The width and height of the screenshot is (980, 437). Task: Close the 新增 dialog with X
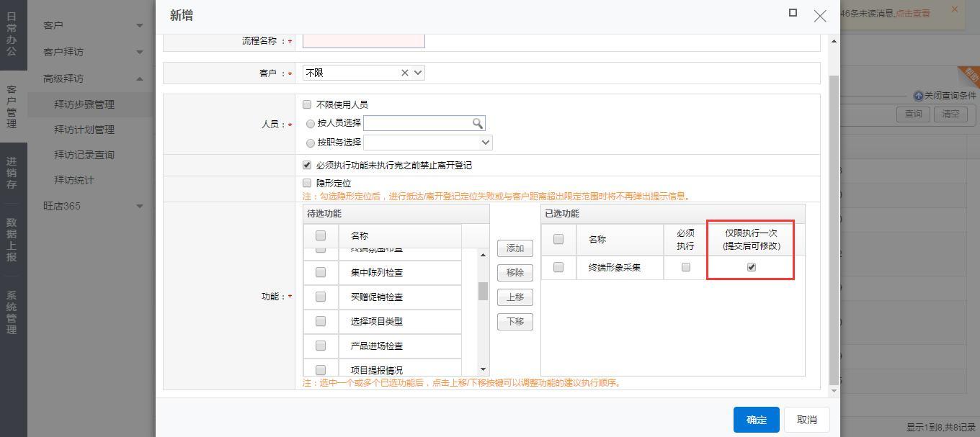(x=820, y=16)
